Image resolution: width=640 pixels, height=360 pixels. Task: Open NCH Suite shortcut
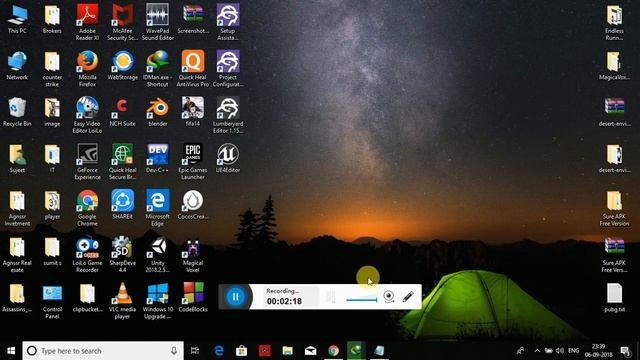[x=122, y=112]
